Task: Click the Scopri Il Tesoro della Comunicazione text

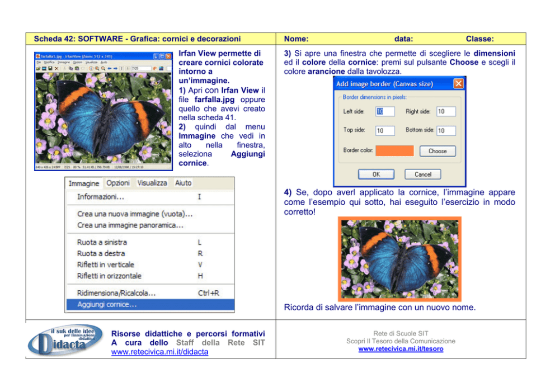Action: pyautogui.click(x=401, y=341)
